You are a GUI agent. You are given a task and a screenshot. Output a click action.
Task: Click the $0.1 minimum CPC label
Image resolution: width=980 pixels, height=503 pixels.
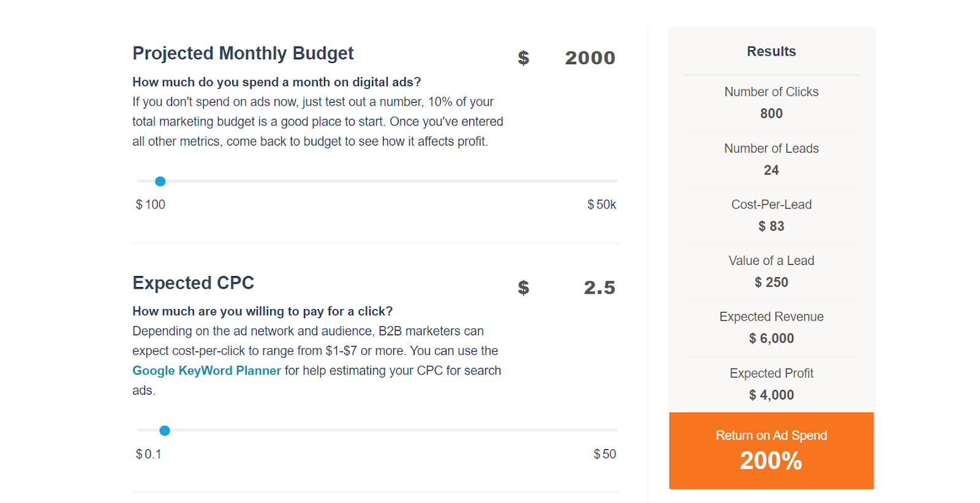coord(149,454)
